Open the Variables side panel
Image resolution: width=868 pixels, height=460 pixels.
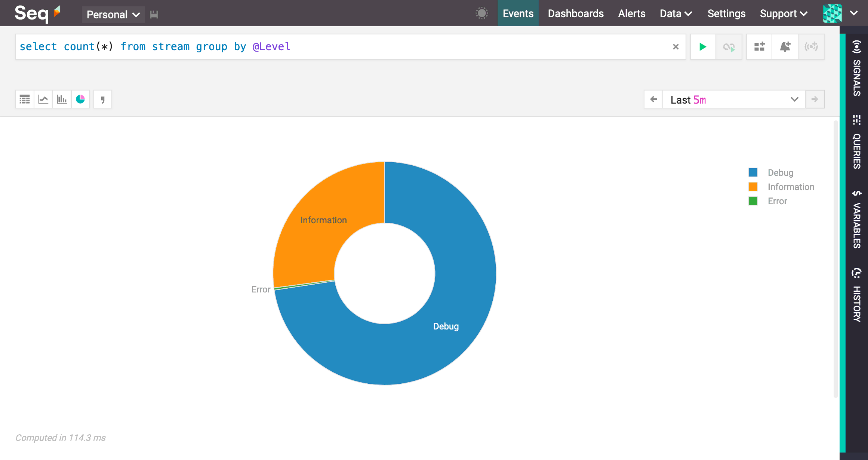(857, 219)
